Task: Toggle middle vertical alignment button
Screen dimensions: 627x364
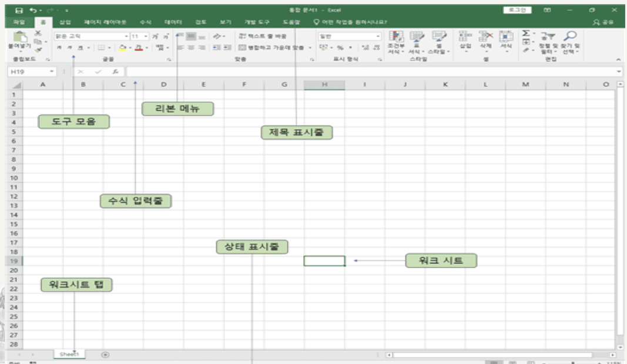Action: 191,36
